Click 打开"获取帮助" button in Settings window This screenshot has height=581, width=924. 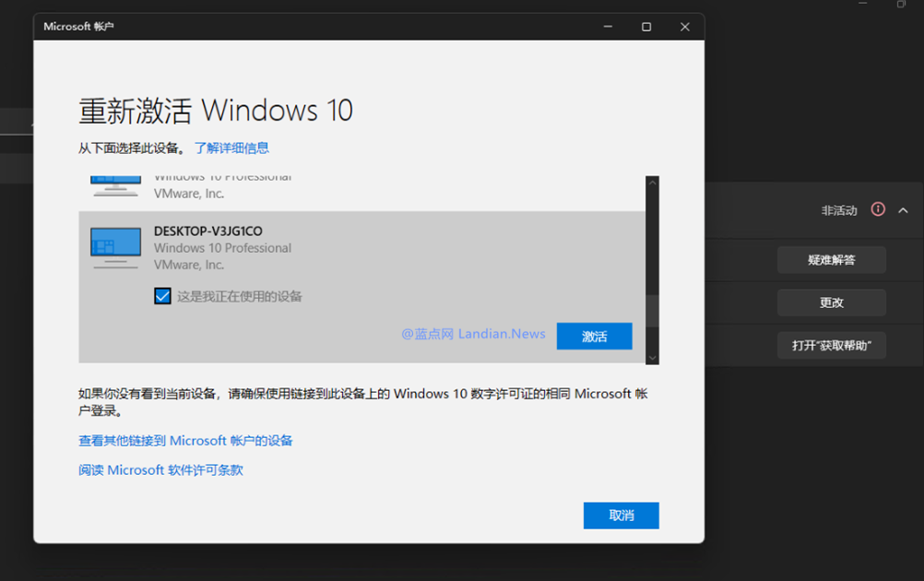tap(832, 345)
